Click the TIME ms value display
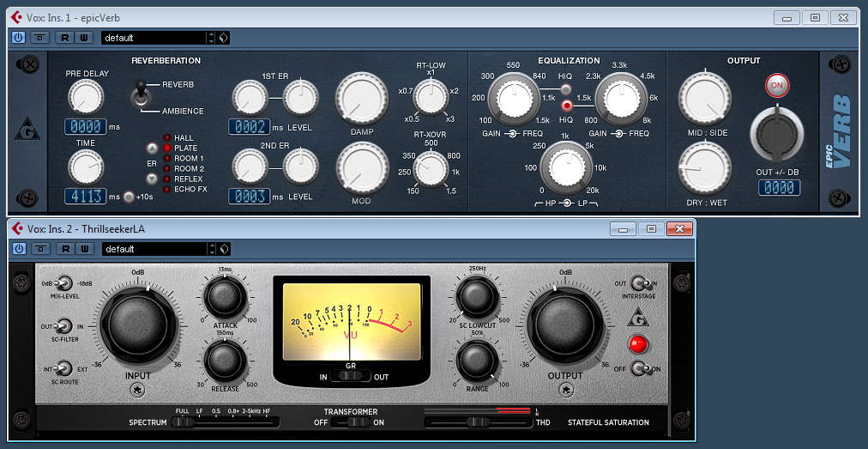 (x=86, y=197)
